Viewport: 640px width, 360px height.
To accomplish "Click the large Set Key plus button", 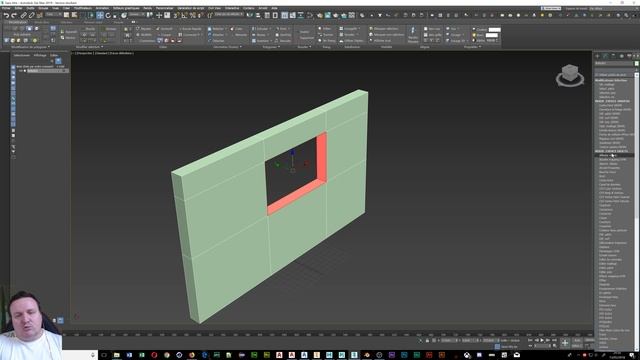I will point(565,343).
